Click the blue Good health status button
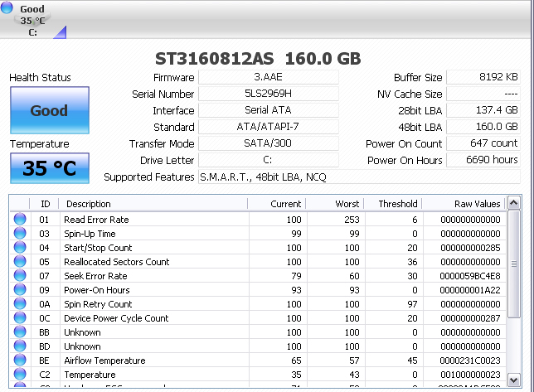Screen dimensions: 534x392 pyautogui.click(x=50, y=110)
